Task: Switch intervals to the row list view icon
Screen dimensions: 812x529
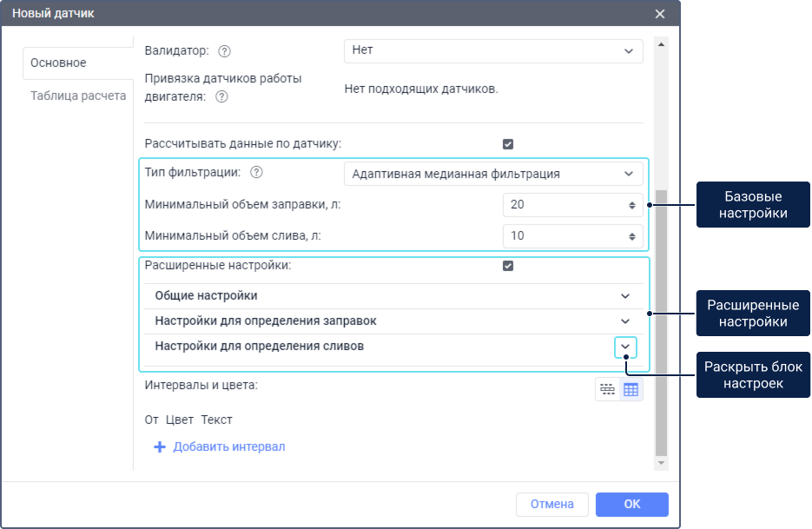Action: coord(607,390)
